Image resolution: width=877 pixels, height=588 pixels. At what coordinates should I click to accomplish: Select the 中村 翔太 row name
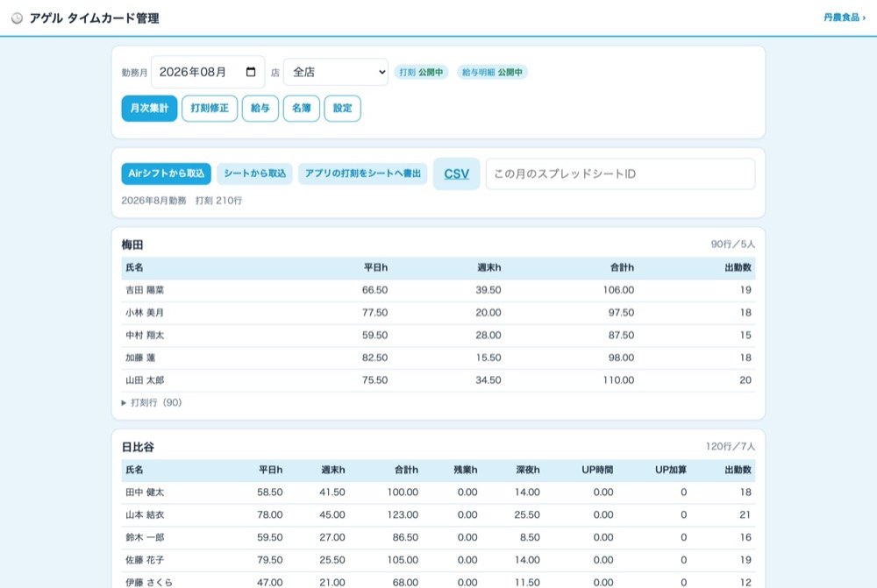coord(145,336)
